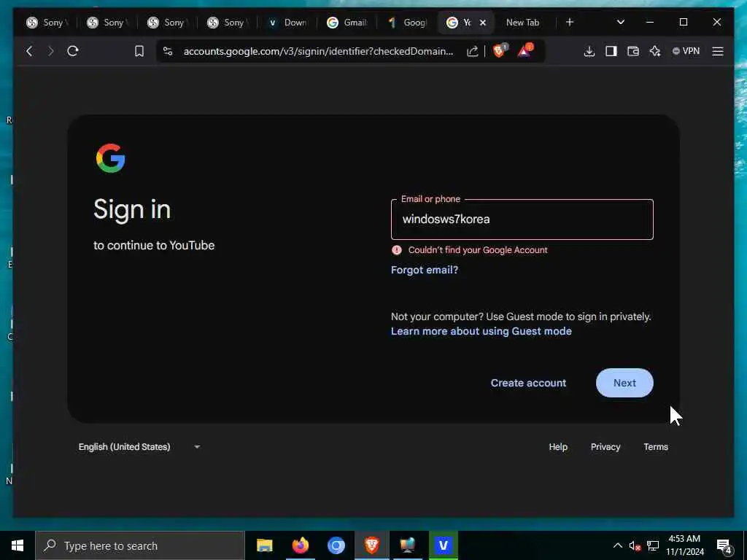Image resolution: width=747 pixels, height=560 pixels.
Task: Click Create account
Action: [528, 383]
